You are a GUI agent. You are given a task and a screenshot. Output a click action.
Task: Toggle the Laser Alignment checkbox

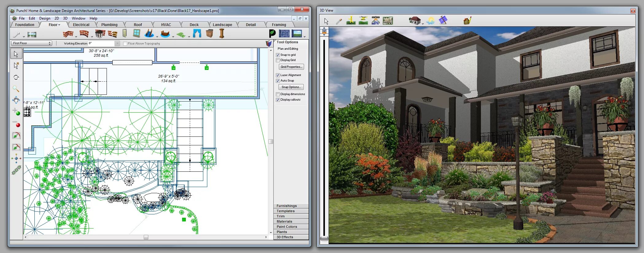(278, 75)
